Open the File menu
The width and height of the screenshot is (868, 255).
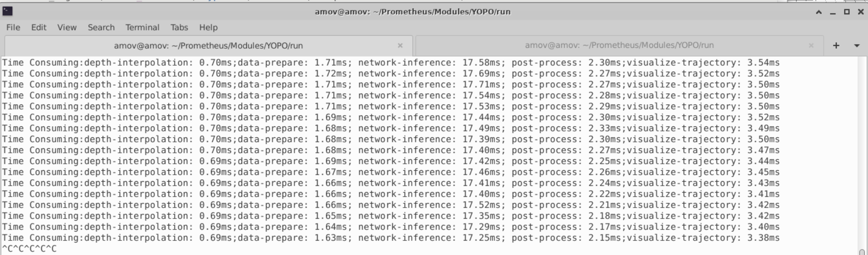pyautogui.click(x=13, y=28)
